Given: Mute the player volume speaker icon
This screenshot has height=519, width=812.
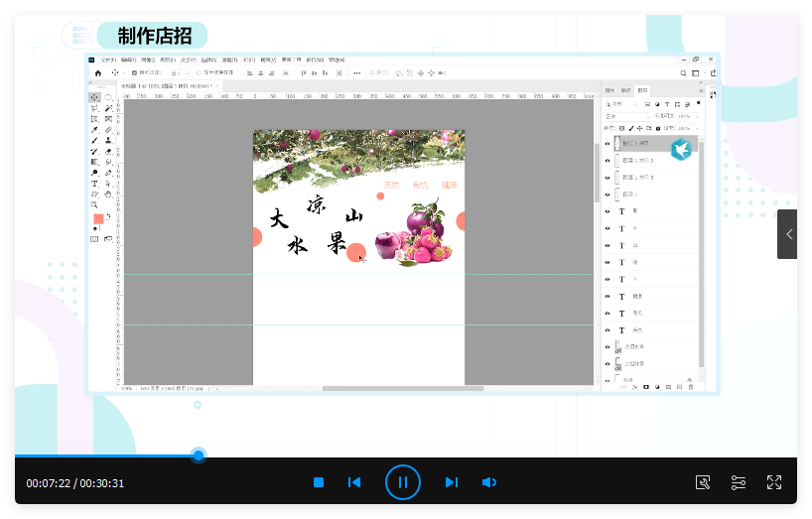Looking at the screenshot, I should [488, 482].
